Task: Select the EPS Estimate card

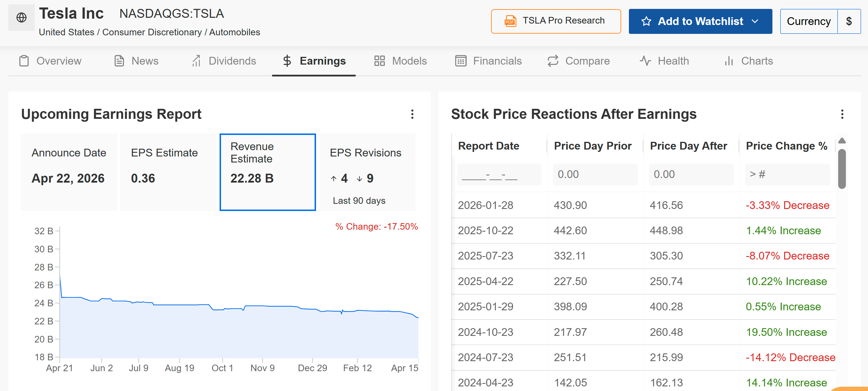Action: (167, 172)
